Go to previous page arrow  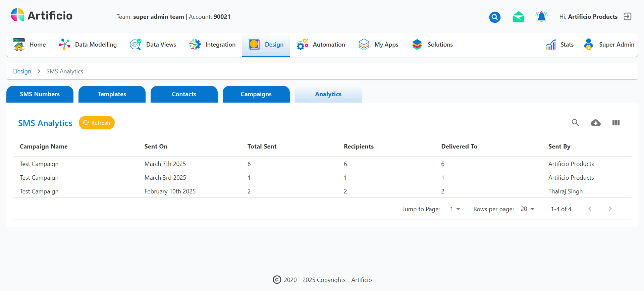coord(590,209)
